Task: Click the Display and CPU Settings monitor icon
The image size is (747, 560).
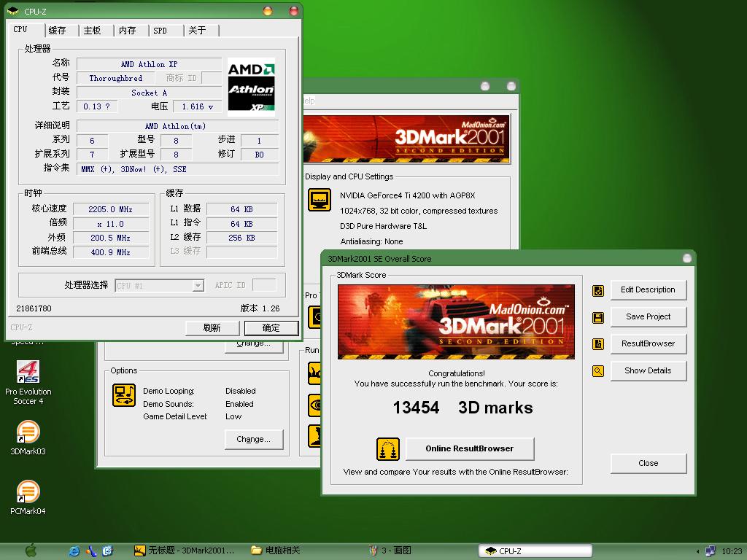Action: 320,200
